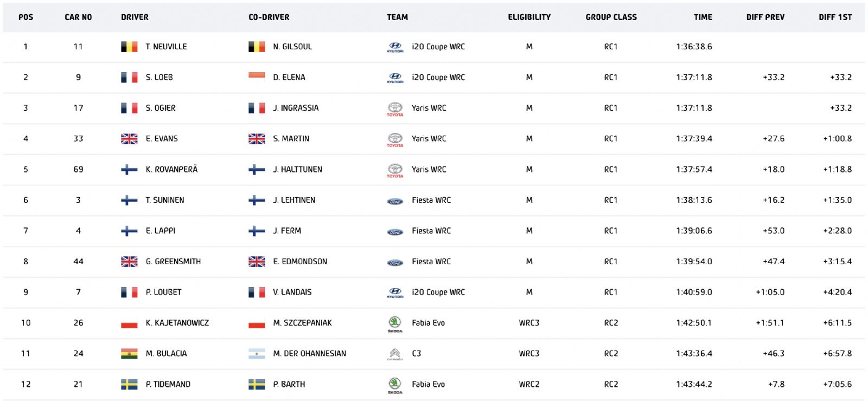The image size is (868, 401).
Task: Click the Swedish flag beside P. Tidemand
Action: coord(129,384)
